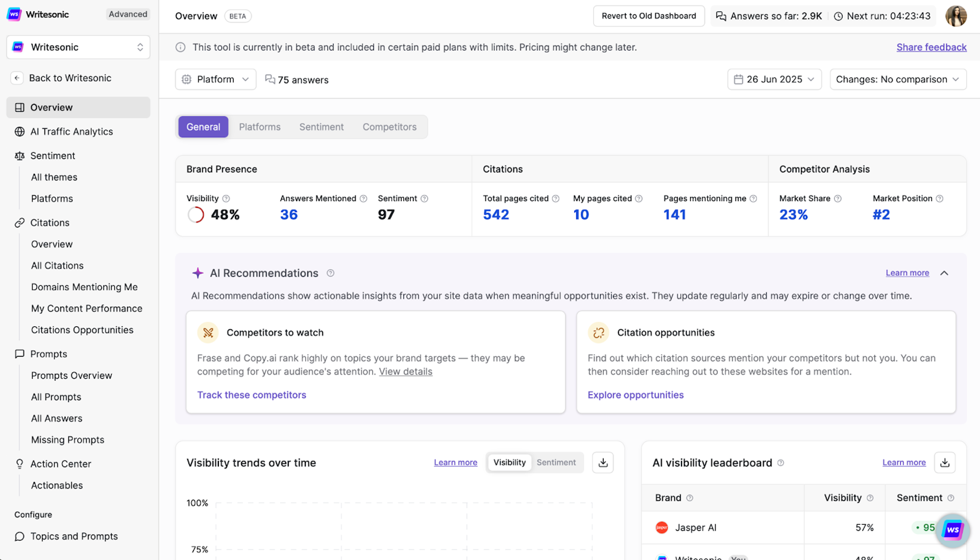Click the Next run clock icon
The width and height of the screenshot is (980, 560).
pyautogui.click(x=838, y=16)
